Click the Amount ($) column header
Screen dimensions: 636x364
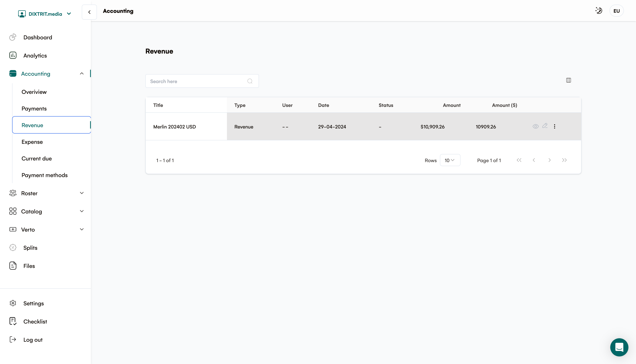coord(504,105)
